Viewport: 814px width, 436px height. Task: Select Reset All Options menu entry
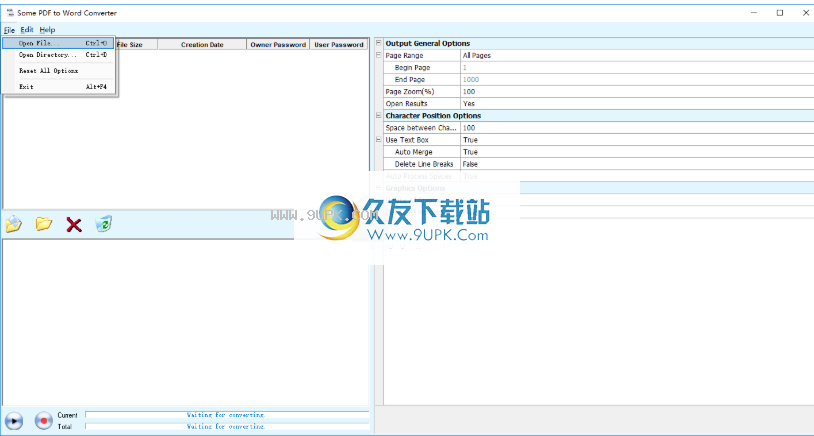pos(58,71)
